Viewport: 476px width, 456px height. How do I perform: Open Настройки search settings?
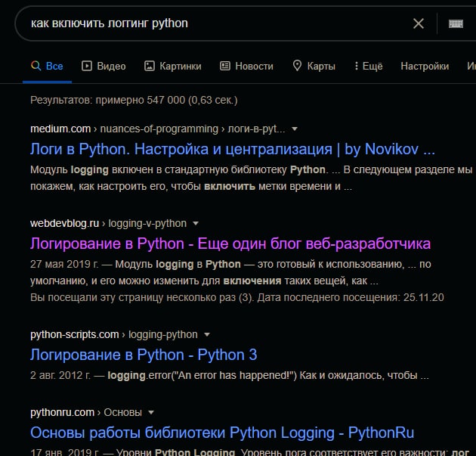tap(425, 66)
